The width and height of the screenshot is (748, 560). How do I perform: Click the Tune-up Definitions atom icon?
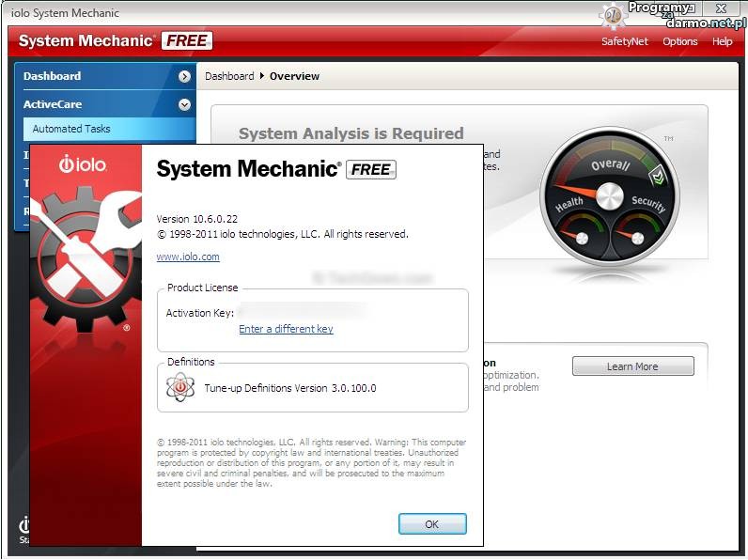[179, 387]
